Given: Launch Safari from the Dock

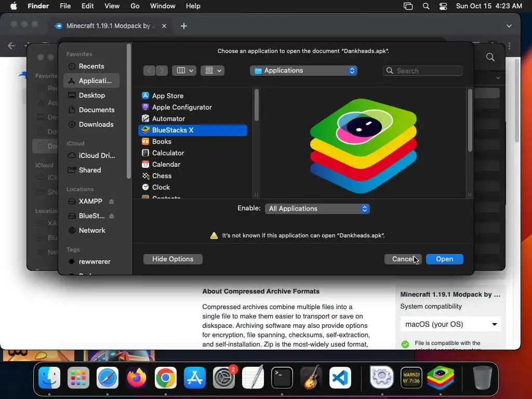Looking at the screenshot, I should 108,378.
